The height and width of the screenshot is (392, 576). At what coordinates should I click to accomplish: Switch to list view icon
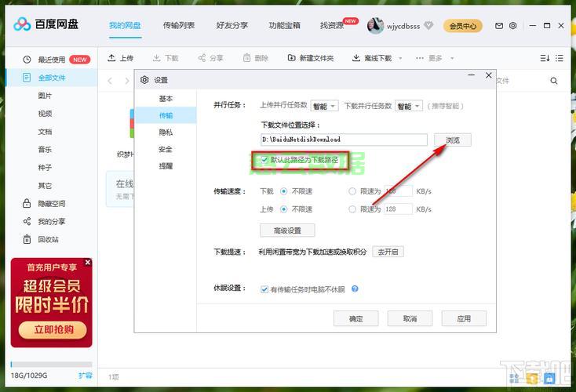tap(560, 58)
